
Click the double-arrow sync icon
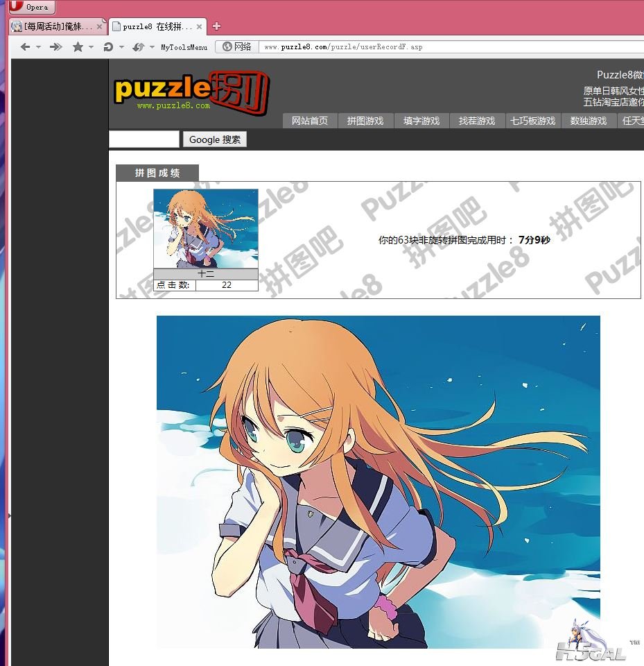point(139,46)
